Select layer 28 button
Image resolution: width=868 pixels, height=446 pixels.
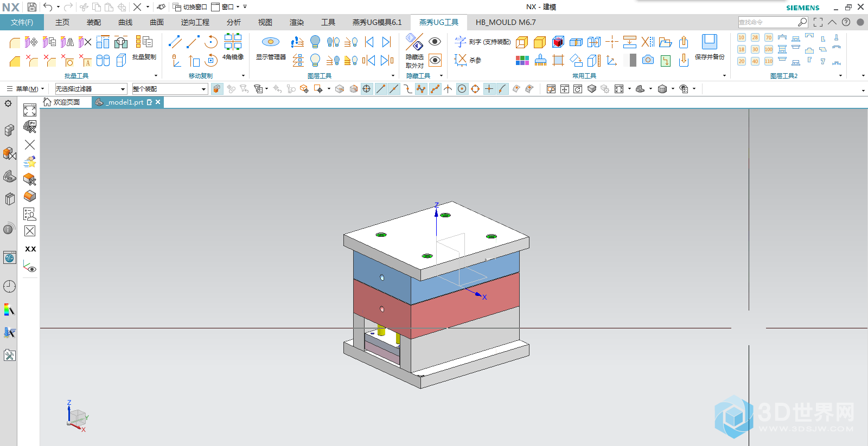point(755,37)
